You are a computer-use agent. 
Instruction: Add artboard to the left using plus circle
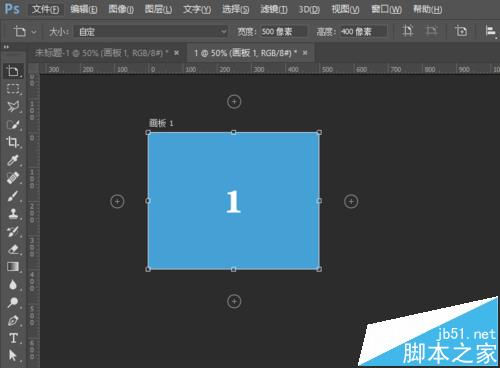pos(117,202)
